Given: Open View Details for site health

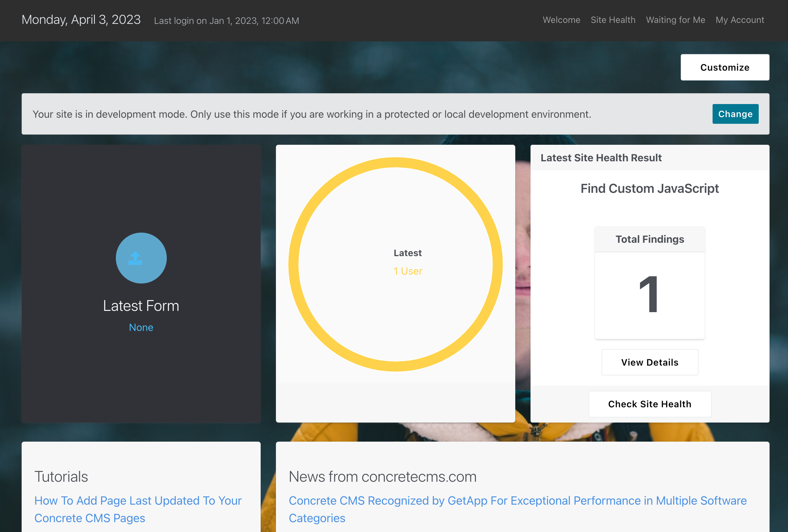Looking at the screenshot, I should click(649, 362).
